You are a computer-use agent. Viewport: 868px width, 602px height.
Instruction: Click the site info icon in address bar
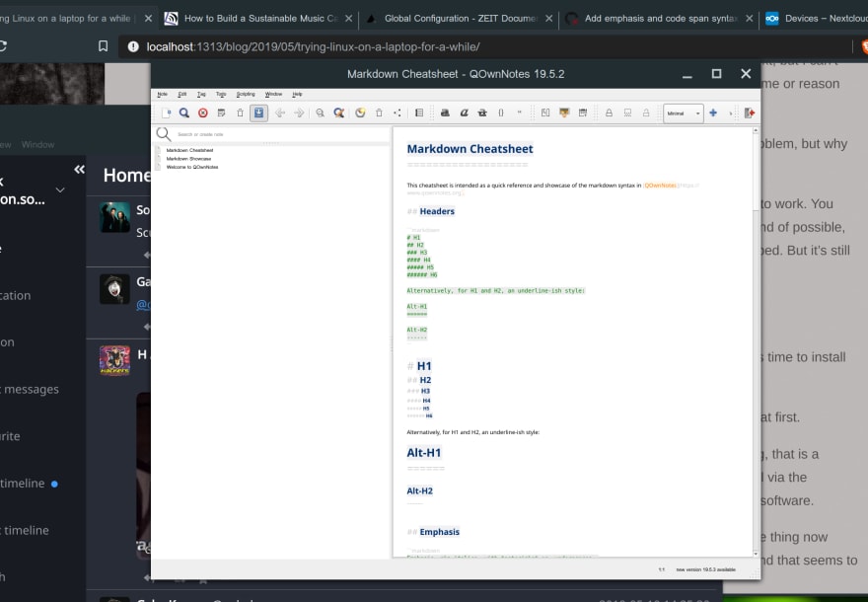[x=133, y=46]
